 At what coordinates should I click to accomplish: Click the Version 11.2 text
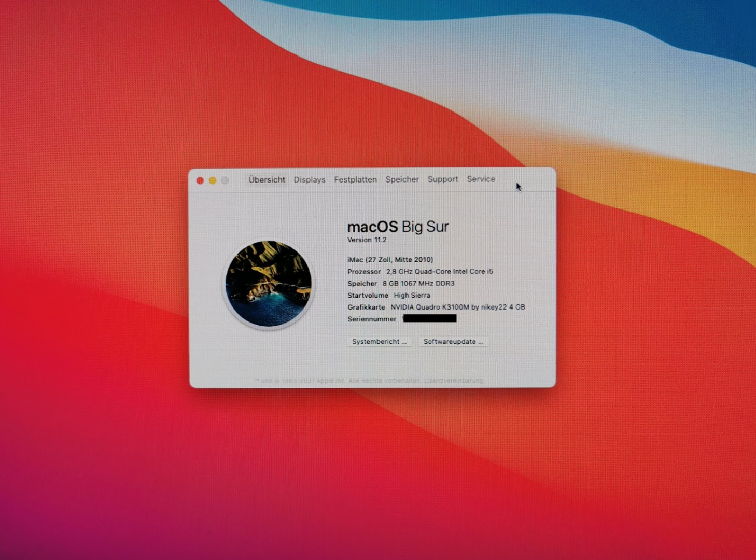(x=367, y=240)
